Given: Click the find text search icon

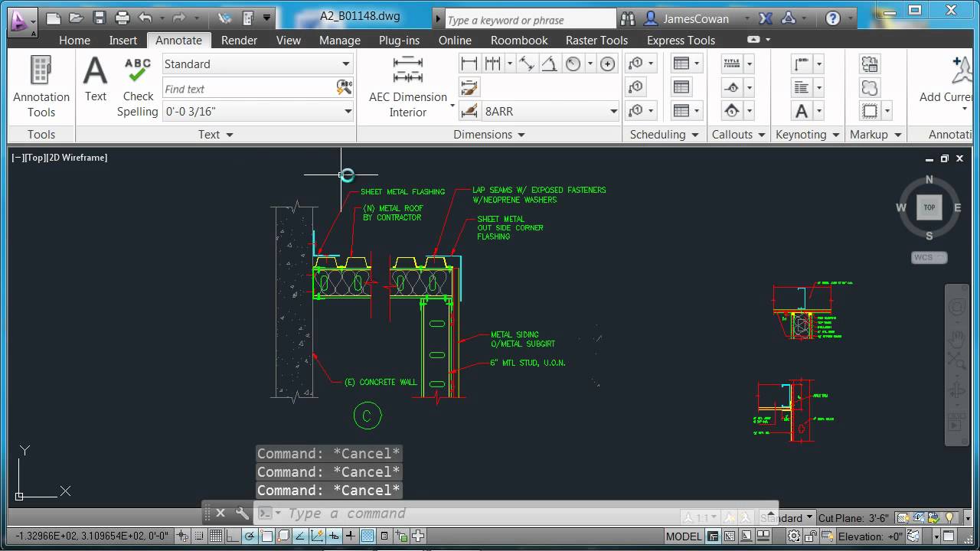Looking at the screenshot, I should [x=345, y=88].
